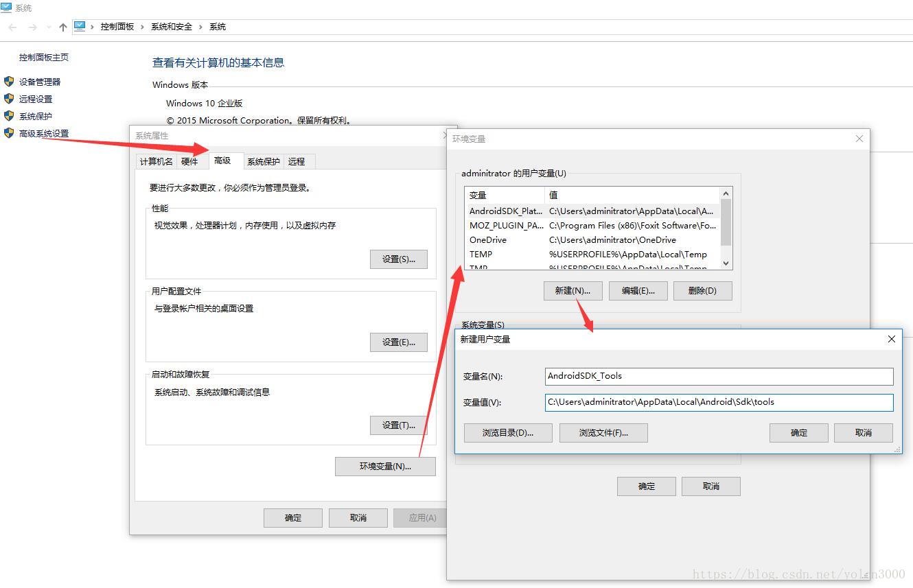Click 浏览目录(D) button
913x588 pixels.
click(x=508, y=432)
